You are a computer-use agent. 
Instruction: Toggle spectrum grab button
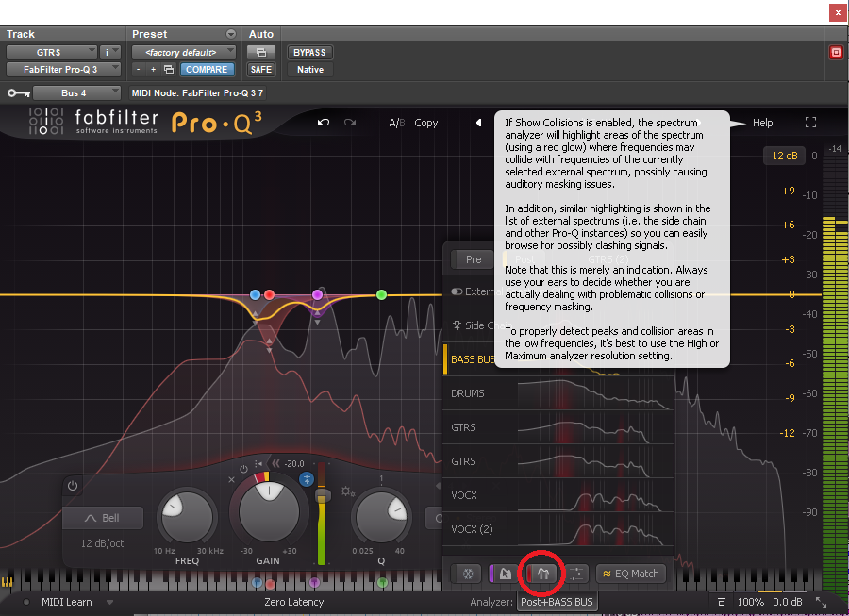pos(504,574)
